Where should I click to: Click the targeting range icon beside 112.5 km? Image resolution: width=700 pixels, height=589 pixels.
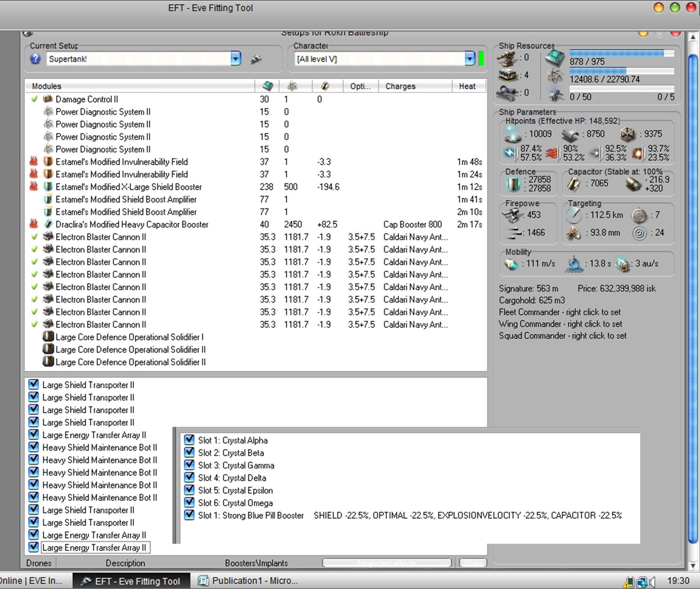[574, 215]
